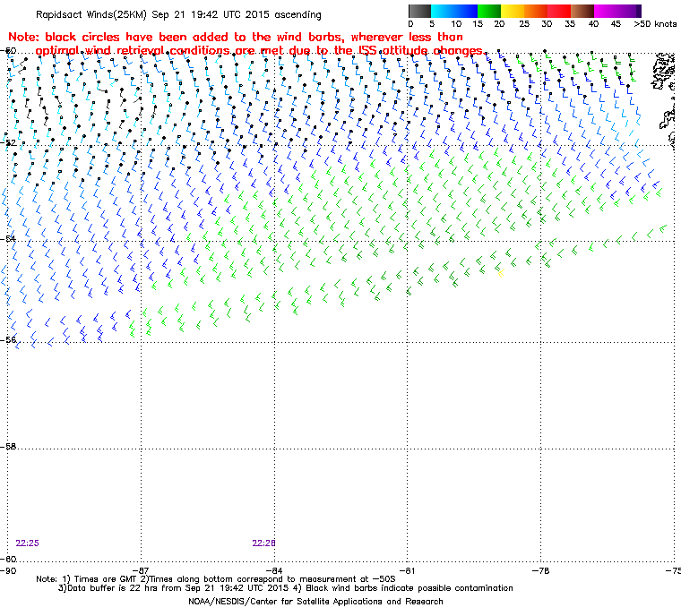This screenshot has width=681, height=616.
Task: Click the red 'Note: black circles' warning text
Action: click(x=246, y=44)
